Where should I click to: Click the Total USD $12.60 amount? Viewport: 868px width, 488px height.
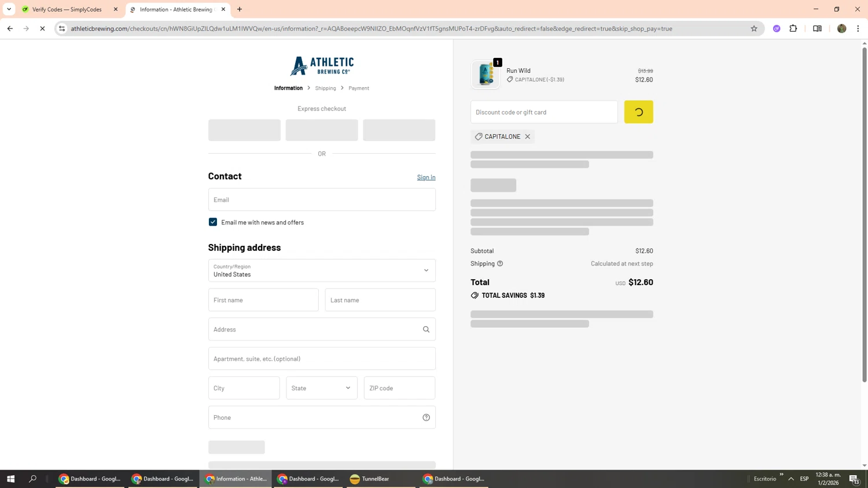coord(634,282)
